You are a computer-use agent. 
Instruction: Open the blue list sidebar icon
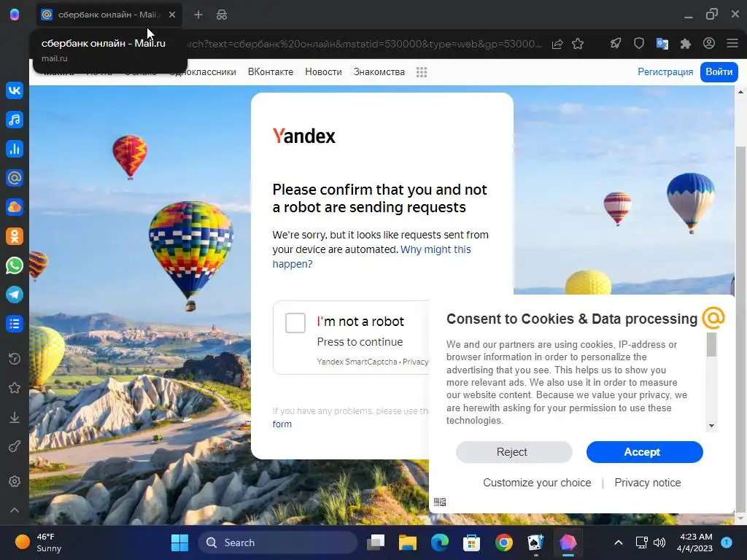coord(15,324)
